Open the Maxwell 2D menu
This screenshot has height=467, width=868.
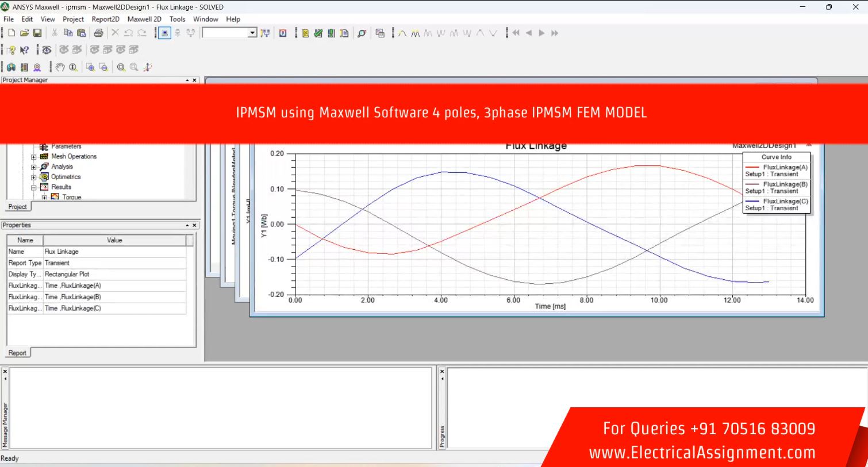coord(144,19)
